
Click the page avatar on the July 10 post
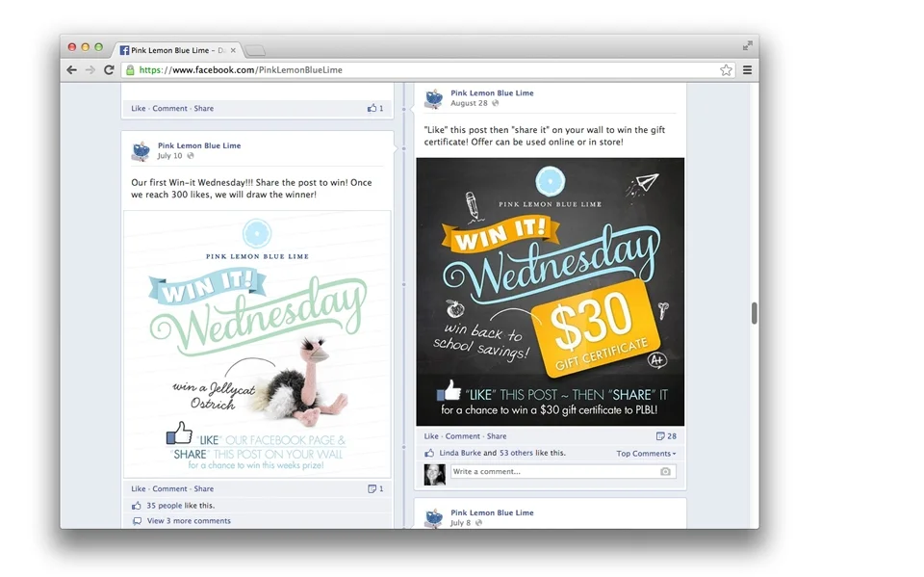(141, 151)
